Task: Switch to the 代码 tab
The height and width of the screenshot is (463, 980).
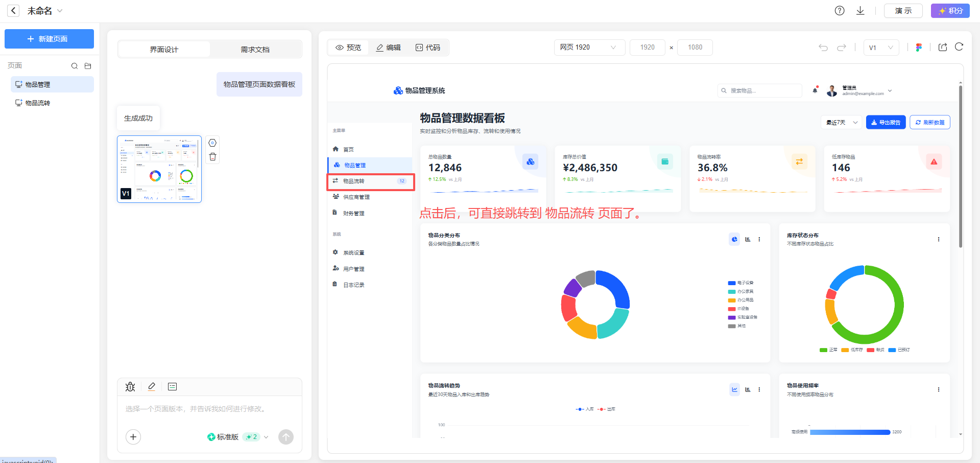Action: coord(428,48)
